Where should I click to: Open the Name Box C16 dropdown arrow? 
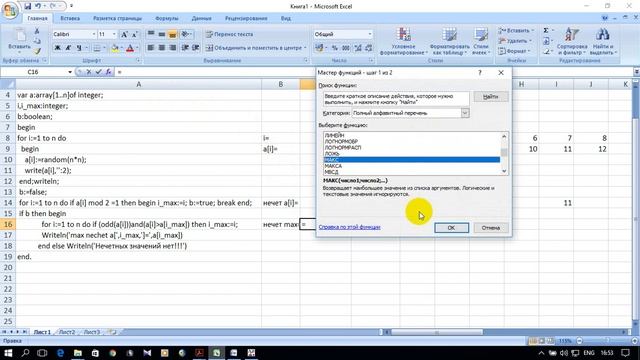[x=70, y=72]
